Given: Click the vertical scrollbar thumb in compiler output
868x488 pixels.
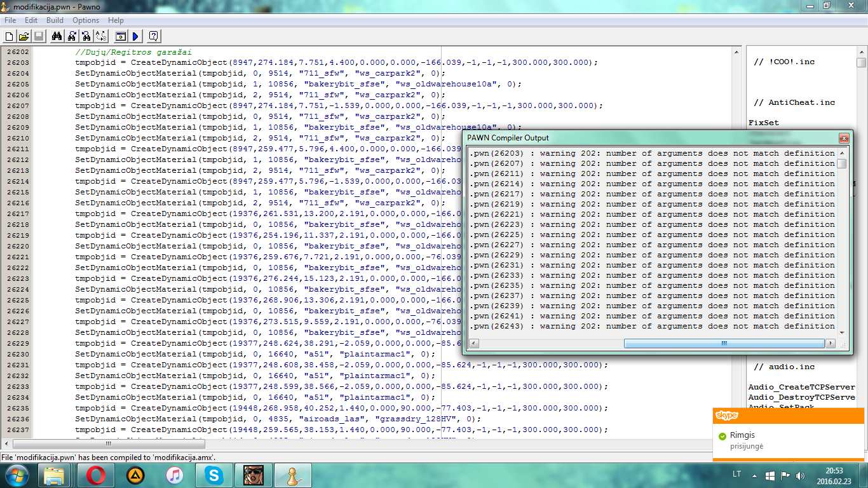Looking at the screenshot, I should pyautogui.click(x=842, y=164).
